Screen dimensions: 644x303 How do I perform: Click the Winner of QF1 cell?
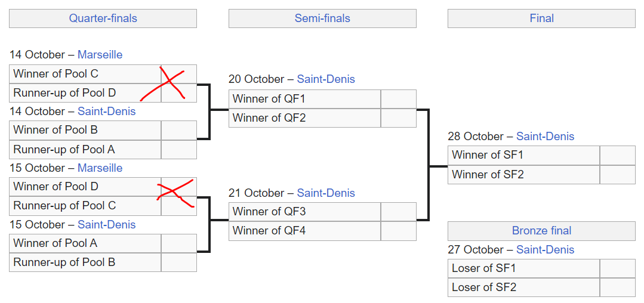click(x=304, y=99)
